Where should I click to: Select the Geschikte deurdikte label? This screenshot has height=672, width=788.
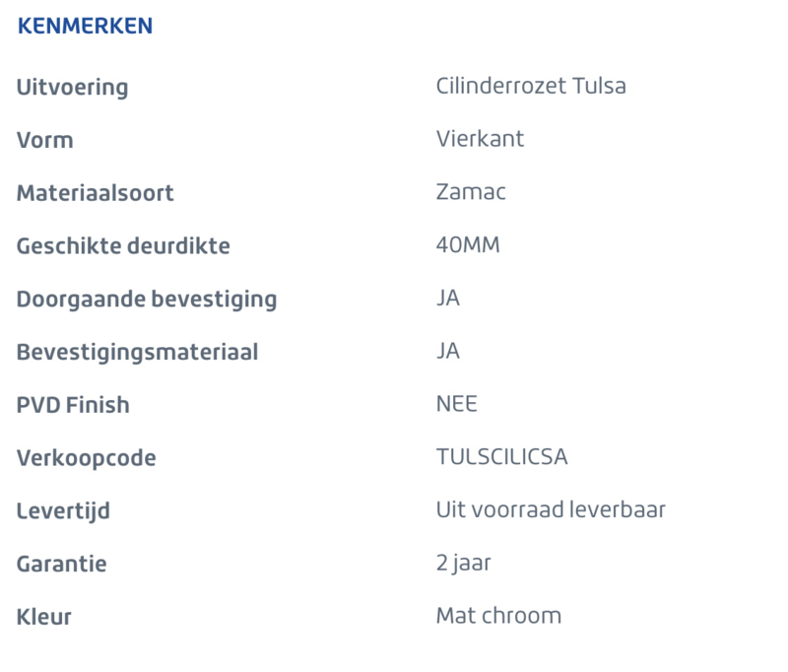(x=123, y=246)
